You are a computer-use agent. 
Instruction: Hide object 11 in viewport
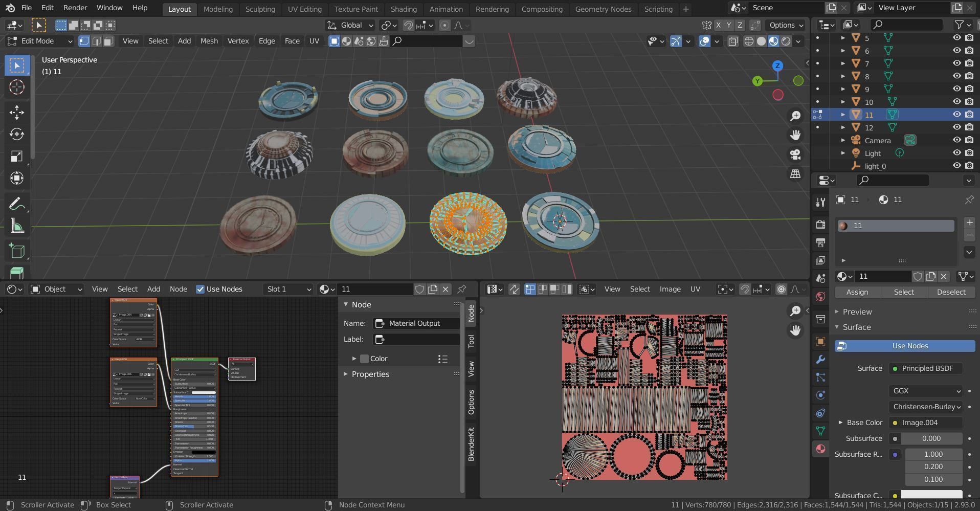click(956, 115)
